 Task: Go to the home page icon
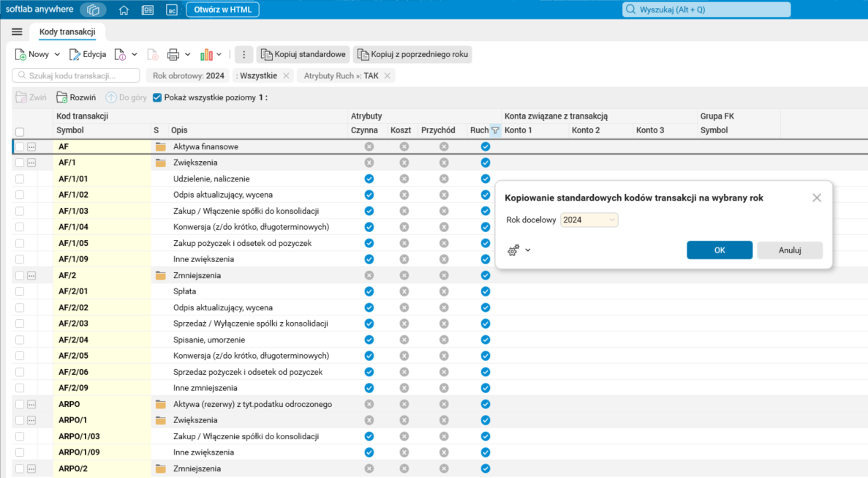click(x=124, y=10)
